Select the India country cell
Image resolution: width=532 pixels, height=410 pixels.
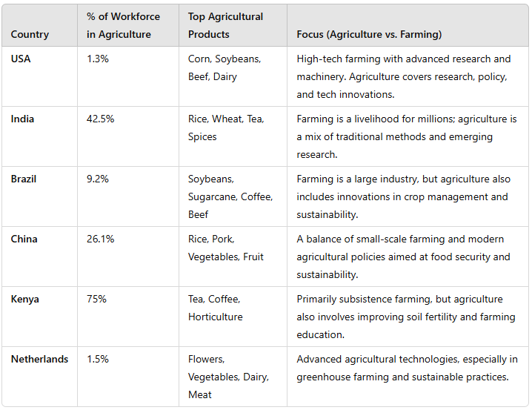[22, 119]
